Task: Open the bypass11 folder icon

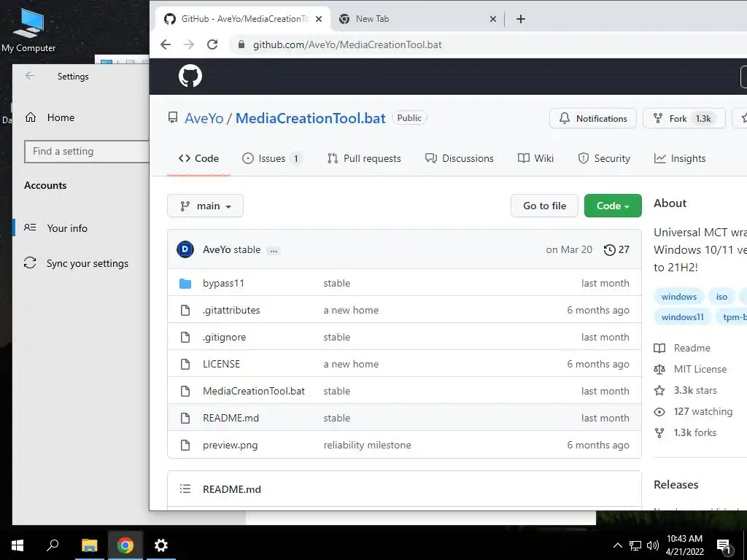Action: point(185,284)
